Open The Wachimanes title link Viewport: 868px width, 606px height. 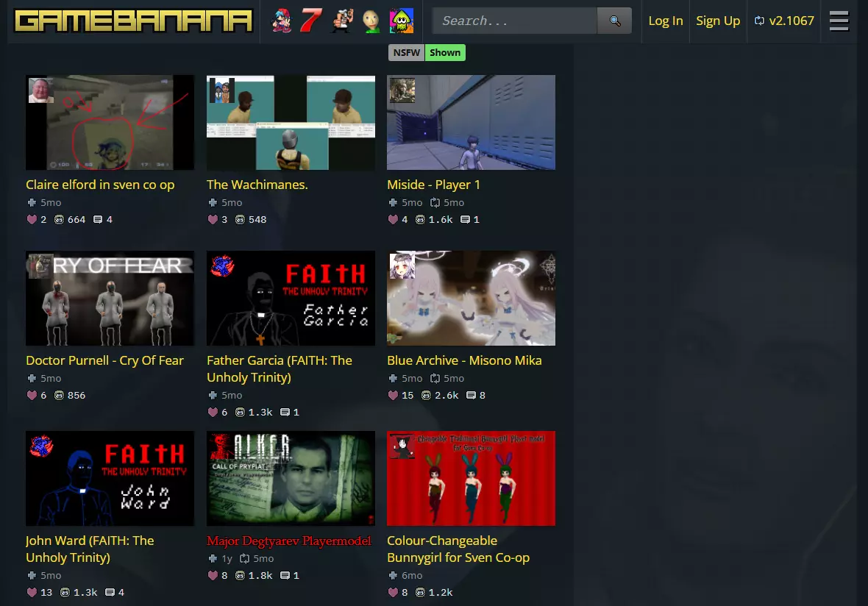point(257,185)
